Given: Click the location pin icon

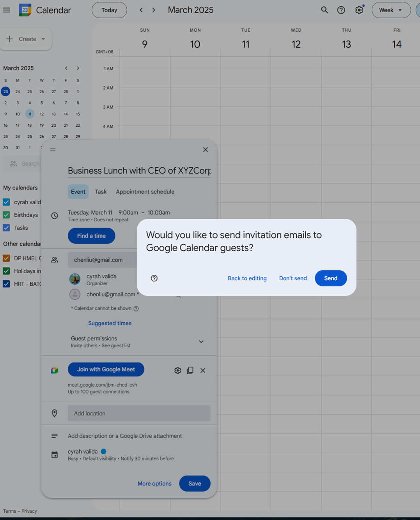Looking at the screenshot, I should point(55,413).
